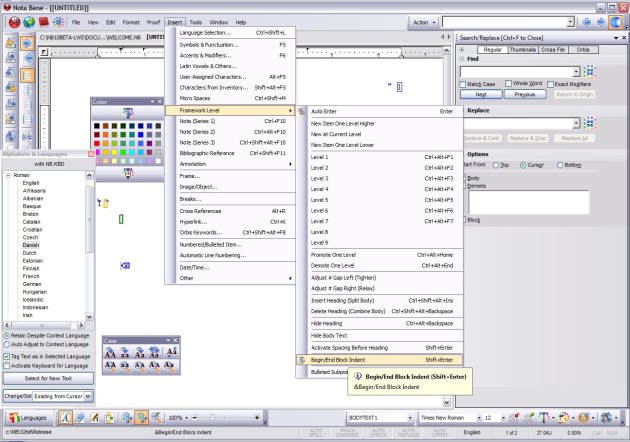This screenshot has height=442, width=630.
Task: Open the special characters grid icon beside Replace field
Action: click(589, 123)
